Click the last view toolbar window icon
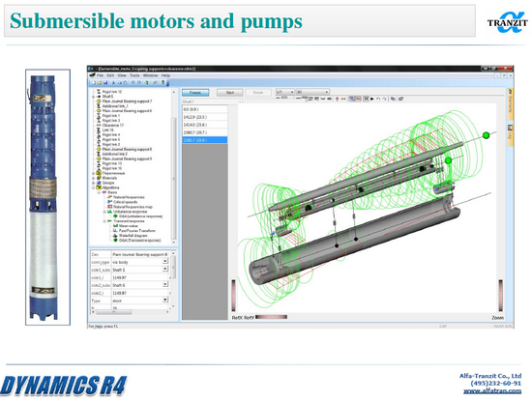532x402 pixels. click(400, 99)
